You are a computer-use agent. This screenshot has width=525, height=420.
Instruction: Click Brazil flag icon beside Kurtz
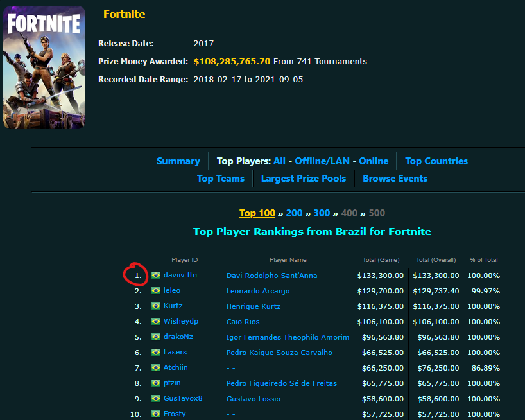click(156, 306)
